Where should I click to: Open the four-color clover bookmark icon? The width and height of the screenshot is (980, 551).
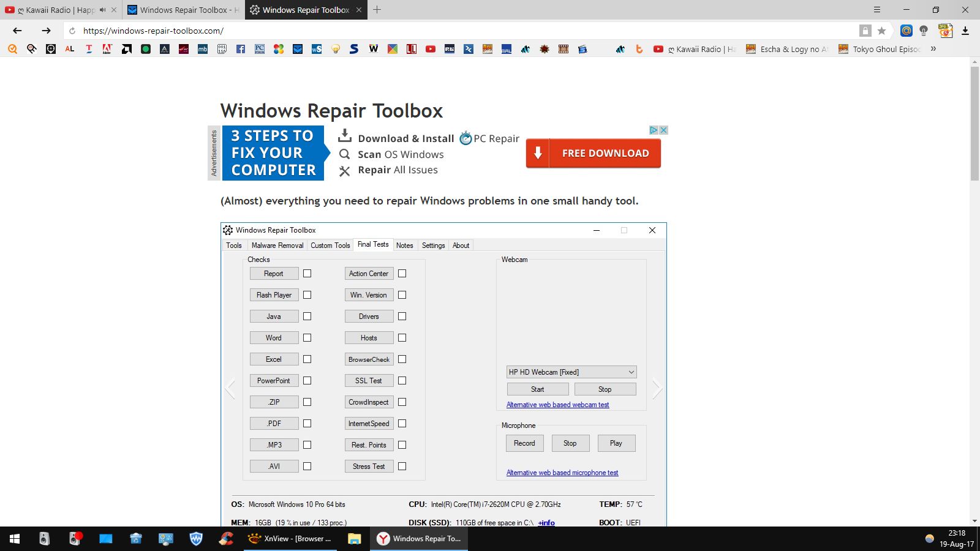(279, 49)
